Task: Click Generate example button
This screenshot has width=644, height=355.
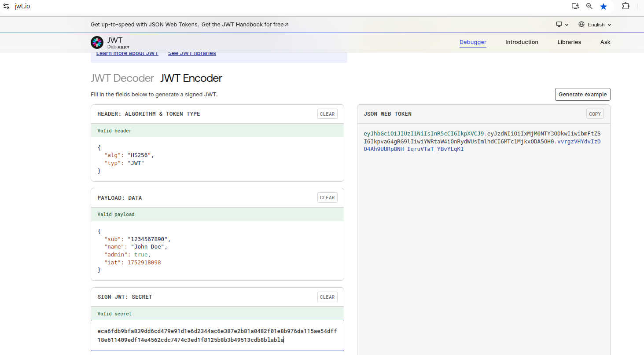Action: [x=582, y=95]
